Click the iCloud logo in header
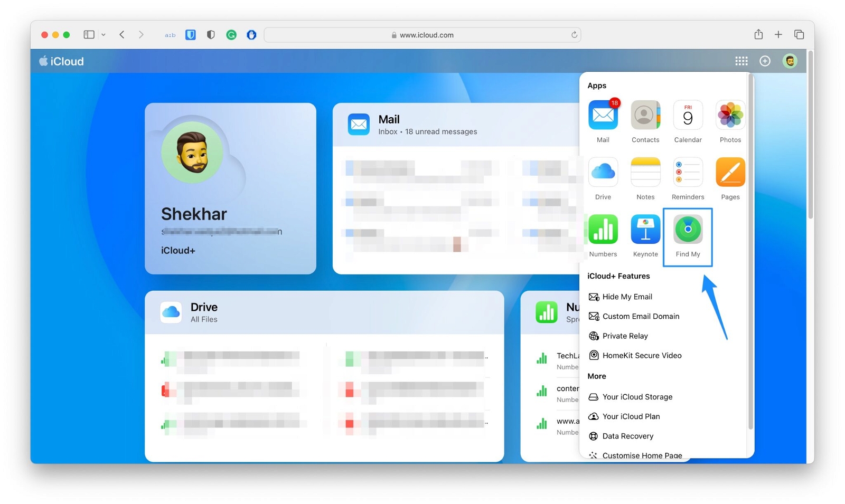This screenshot has width=845, height=504. [61, 61]
